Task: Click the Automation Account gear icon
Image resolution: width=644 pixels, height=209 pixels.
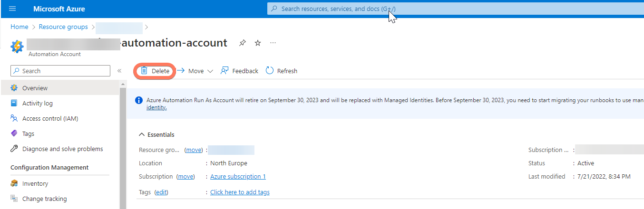Action: [17, 46]
